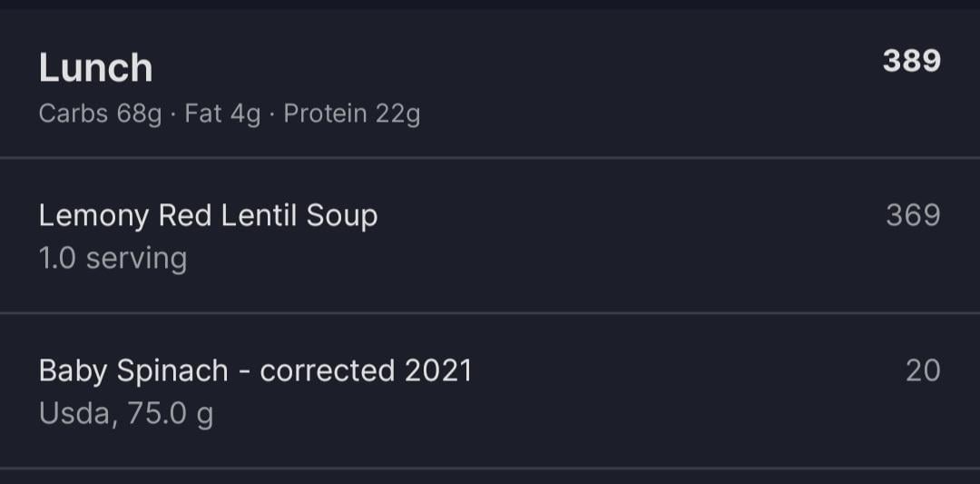980x484 pixels.
Task: Tap 75.0 g amount in spinach entry
Action: tap(171, 414)
